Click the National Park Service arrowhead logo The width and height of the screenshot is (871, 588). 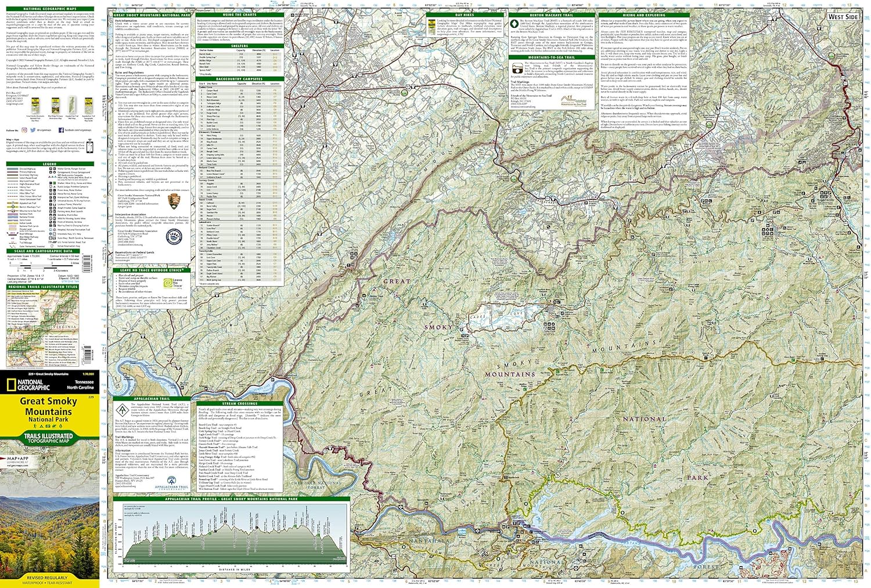pyautogui.click(x=174, y=201)
